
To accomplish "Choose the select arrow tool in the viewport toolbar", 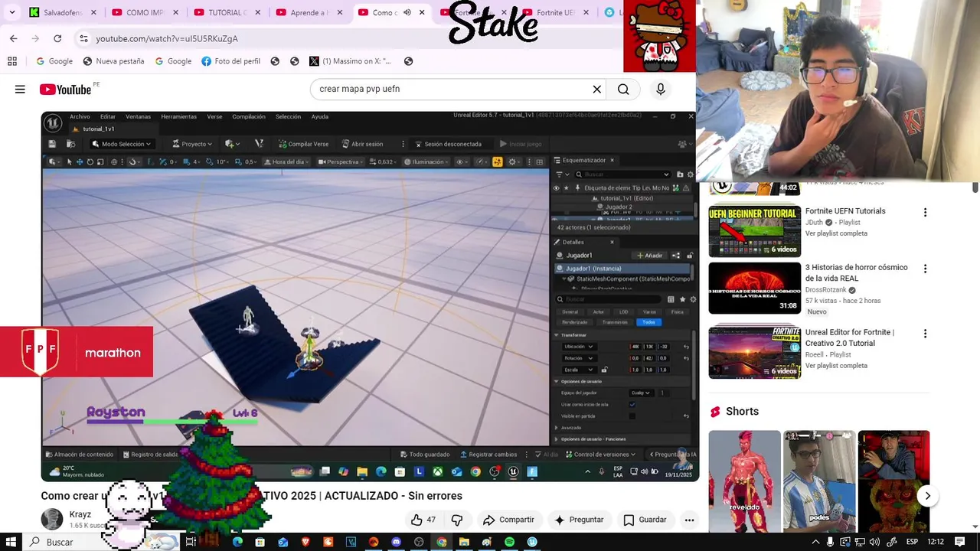I will click(x=69, y=161).
